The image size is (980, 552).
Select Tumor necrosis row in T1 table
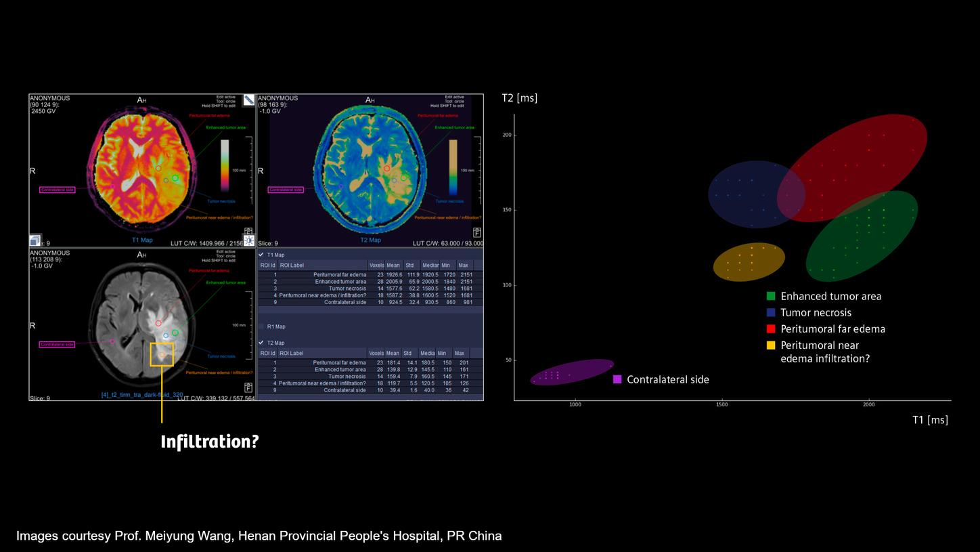(347, 288)
